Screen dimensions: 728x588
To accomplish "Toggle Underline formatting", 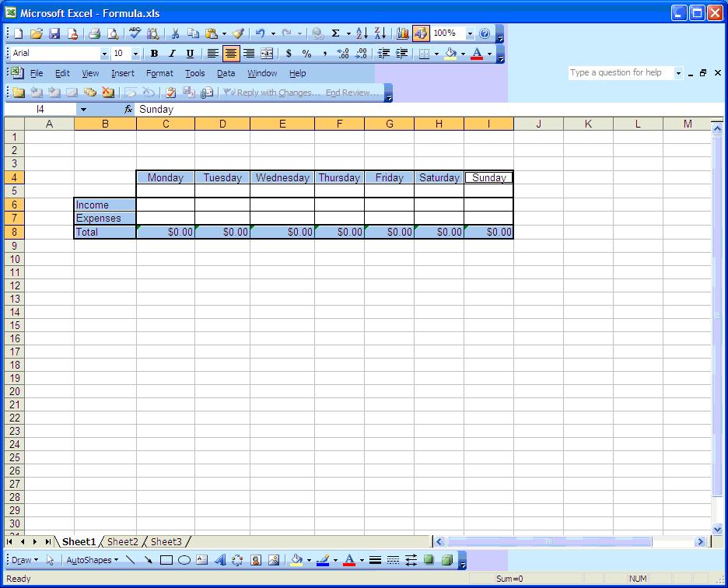I will pyautogui.click(x=190, y=54).
